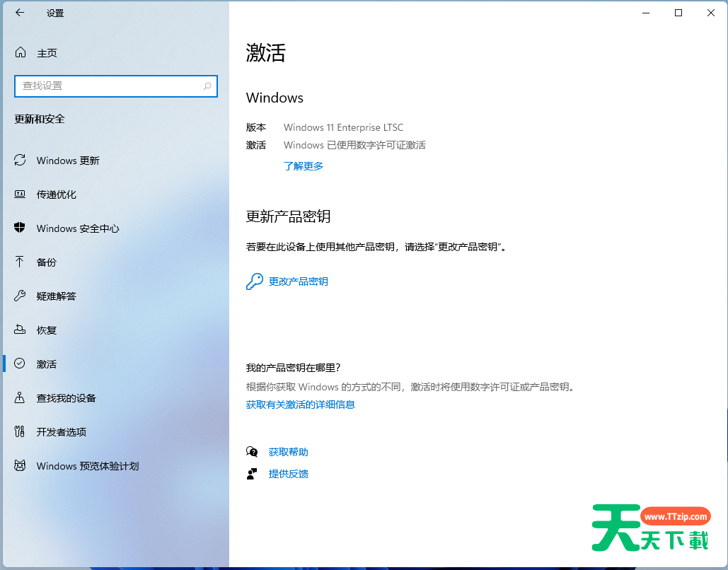Click the 疑难解答 wrench icon
Screen dimensions: 728x570
click(20, 296)
